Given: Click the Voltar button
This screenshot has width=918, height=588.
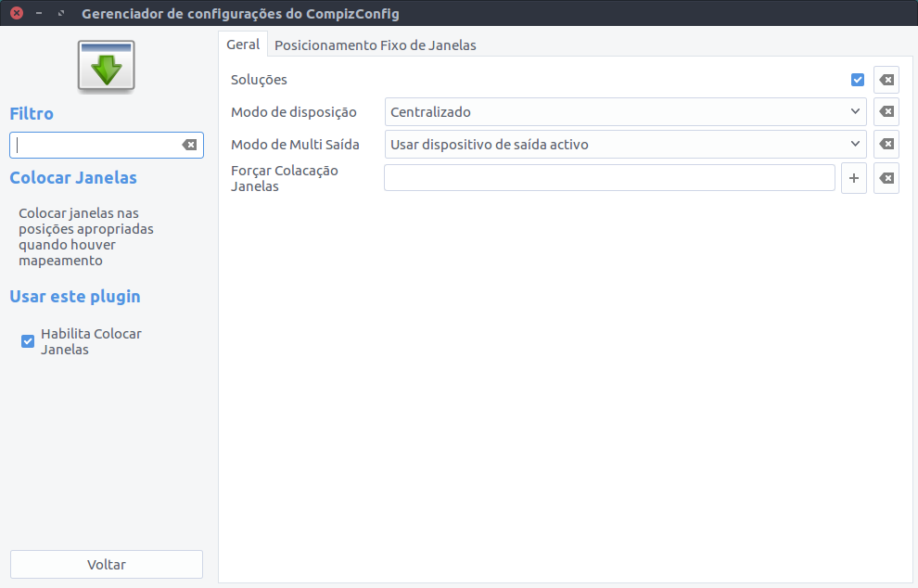Looking at the screenshot, I should (x=107, y=565).
